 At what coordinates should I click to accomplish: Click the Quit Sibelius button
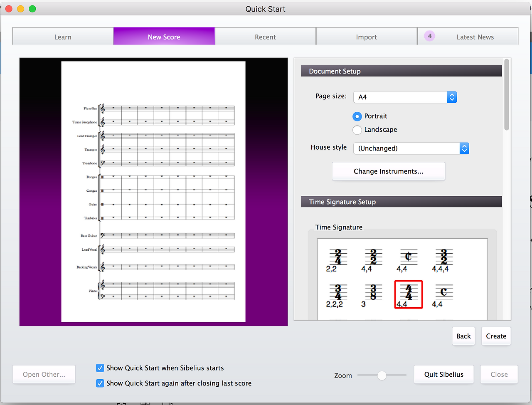pyautogui.click(x=444, y=374)
